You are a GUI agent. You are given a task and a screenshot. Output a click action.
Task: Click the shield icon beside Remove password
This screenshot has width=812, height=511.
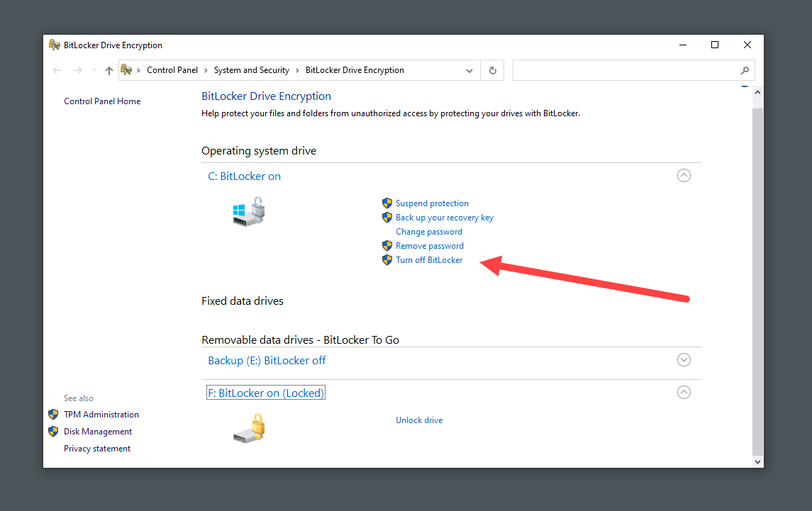(x=386, y=245)
